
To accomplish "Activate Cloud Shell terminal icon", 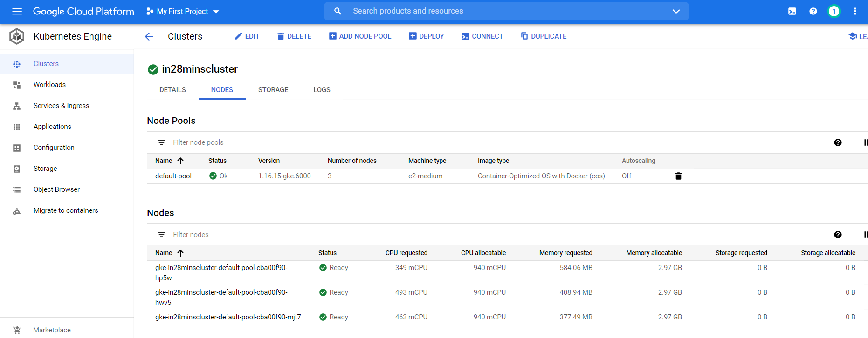I will pyautogui.click(x=792, y=11).
